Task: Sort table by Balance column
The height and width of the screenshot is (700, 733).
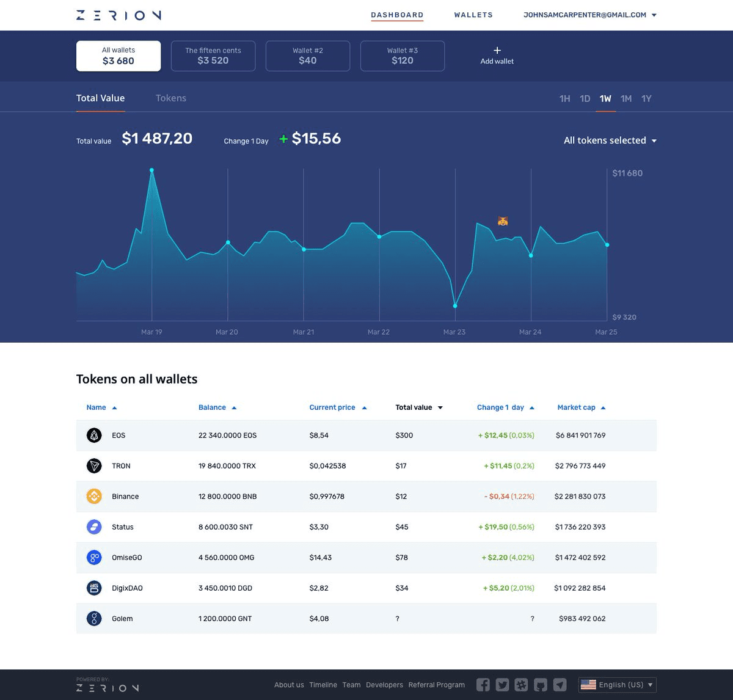Action: (217, 407)
